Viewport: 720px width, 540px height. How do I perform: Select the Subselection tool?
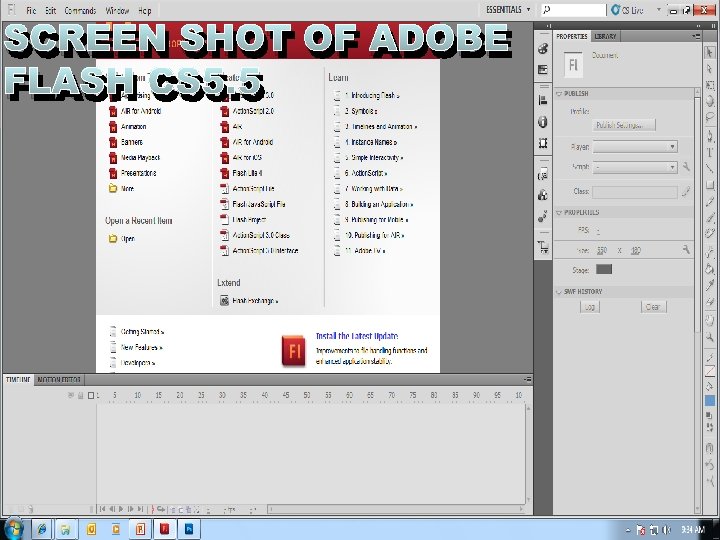point(710,69)
